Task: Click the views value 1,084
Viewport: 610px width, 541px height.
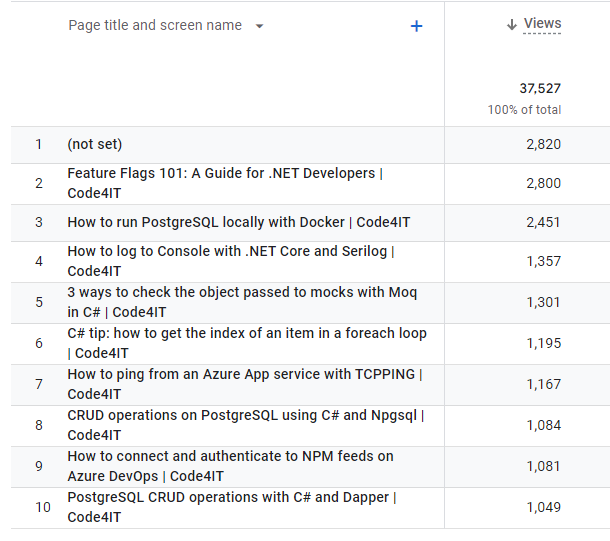Action: (x=543, y=425)
